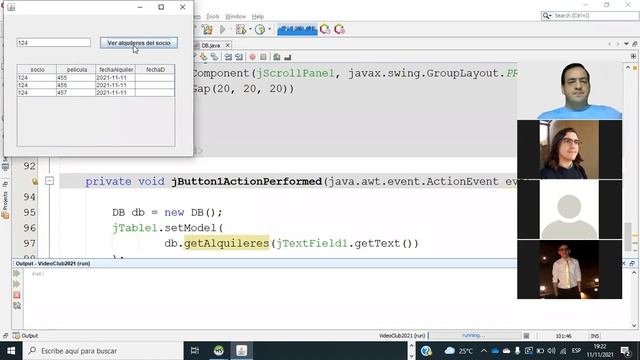Click Output panel settings icon
Image resolution: width=640 pixels, height=360 pixels.
17,305
